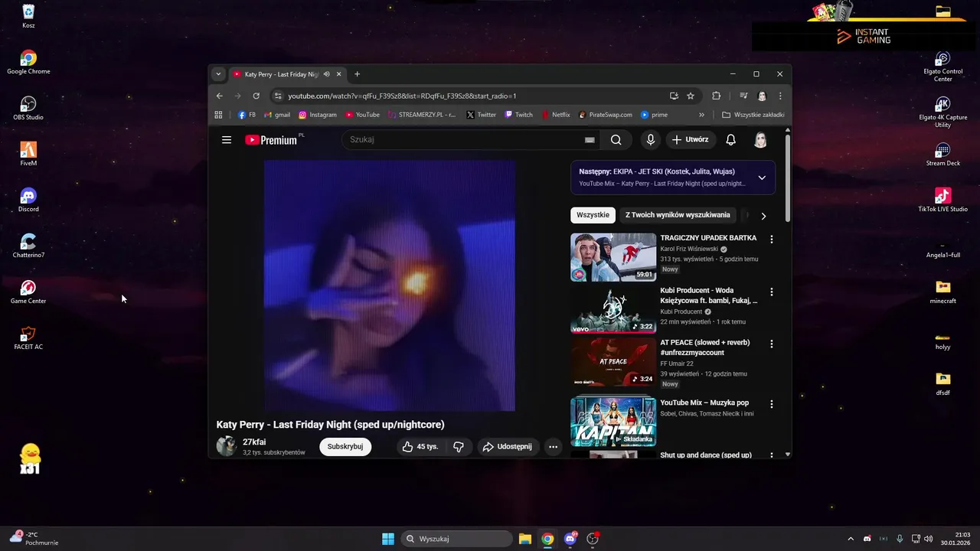The height and width of the screenshot is (551, 980).
Task: Open a new Chrome tab
Action: (357, 74)
